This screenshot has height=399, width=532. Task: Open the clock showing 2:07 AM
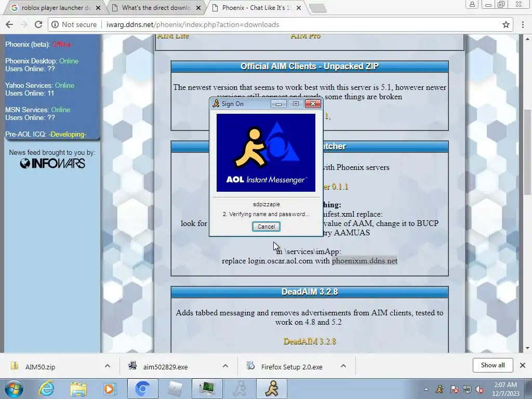click(x=506, y=389)
